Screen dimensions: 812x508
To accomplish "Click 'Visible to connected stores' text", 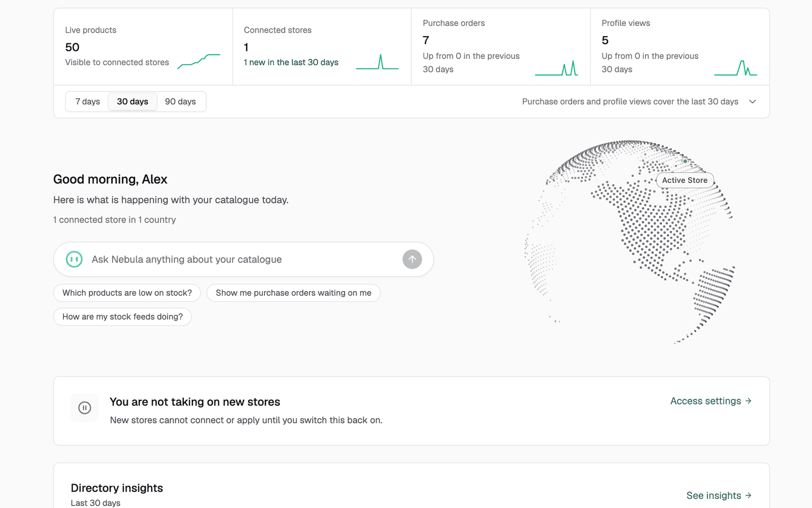I will (x=117, y=62).
